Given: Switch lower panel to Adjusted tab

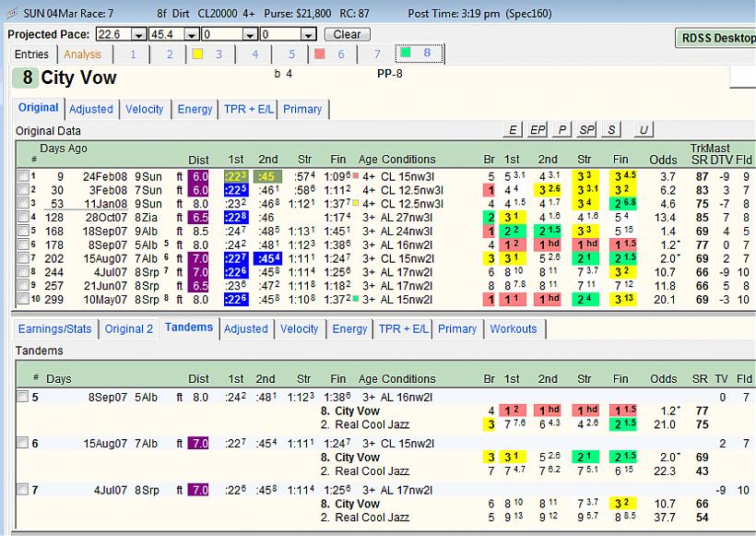Looking at the screenshot, I should (x=246, y=329).
